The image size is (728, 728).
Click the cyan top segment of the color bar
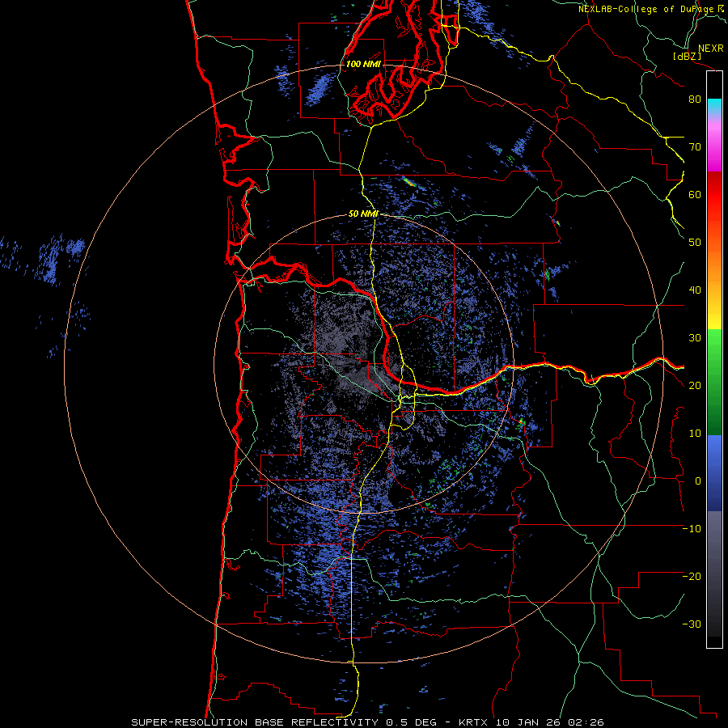(714, 108)
